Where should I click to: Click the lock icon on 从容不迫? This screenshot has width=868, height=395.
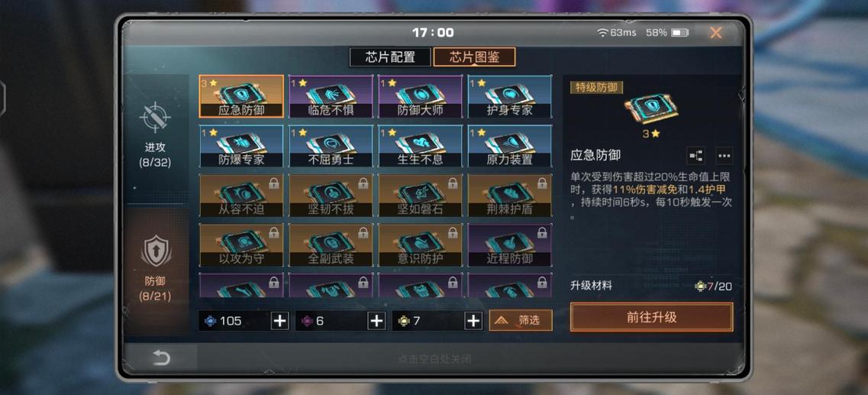[273, 183]
